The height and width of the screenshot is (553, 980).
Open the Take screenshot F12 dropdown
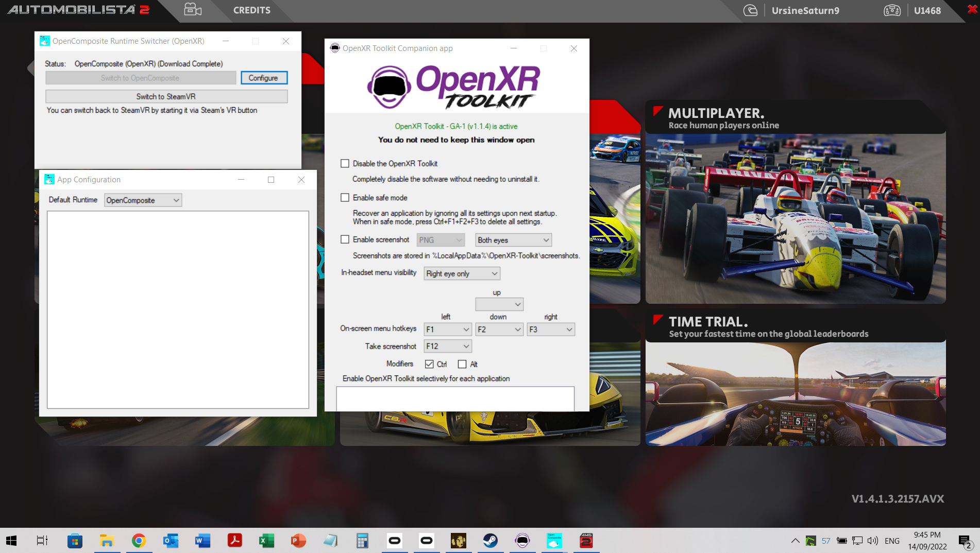(x=448, y=347)
